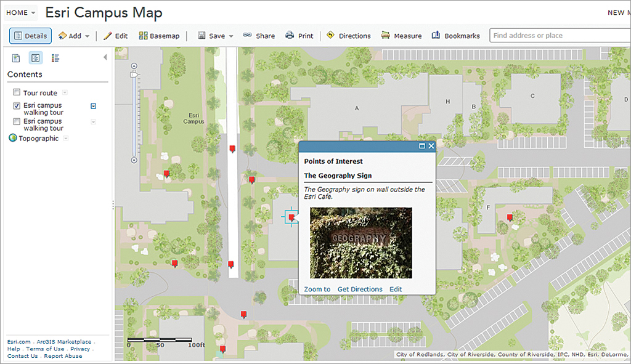The height and width of the screenshot is (364, 631).
Task: Enable the Tour route layer checkbox
Action: point(17,92)
